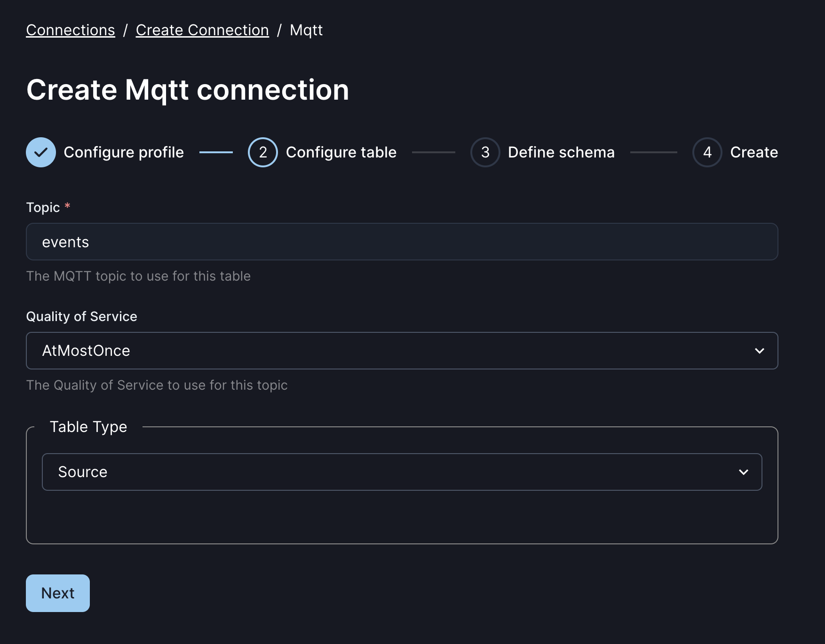This screenshot has width=825, height=644.
Task: Click the chevron on the Quality of Service selector
Action: [x=760, y=350]
